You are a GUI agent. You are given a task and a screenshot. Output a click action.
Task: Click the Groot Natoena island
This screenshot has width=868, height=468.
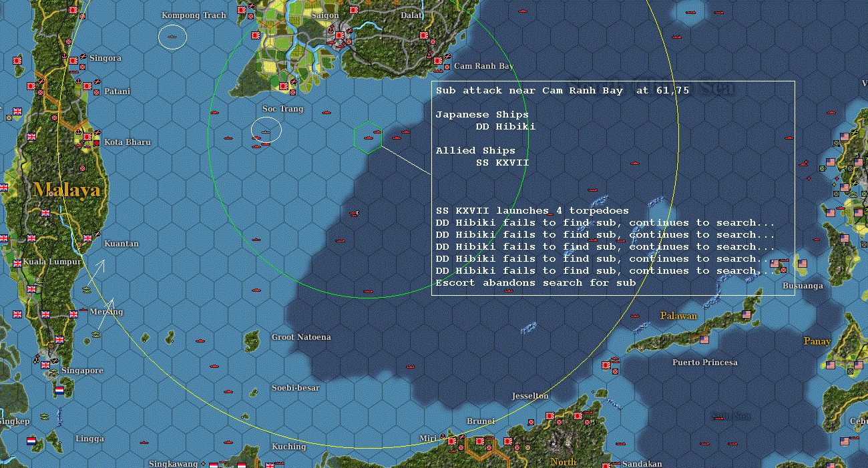pos(252,340)
